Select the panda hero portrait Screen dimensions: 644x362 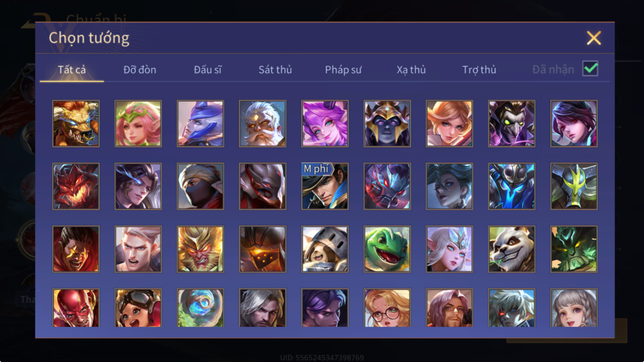coord(511,249)
